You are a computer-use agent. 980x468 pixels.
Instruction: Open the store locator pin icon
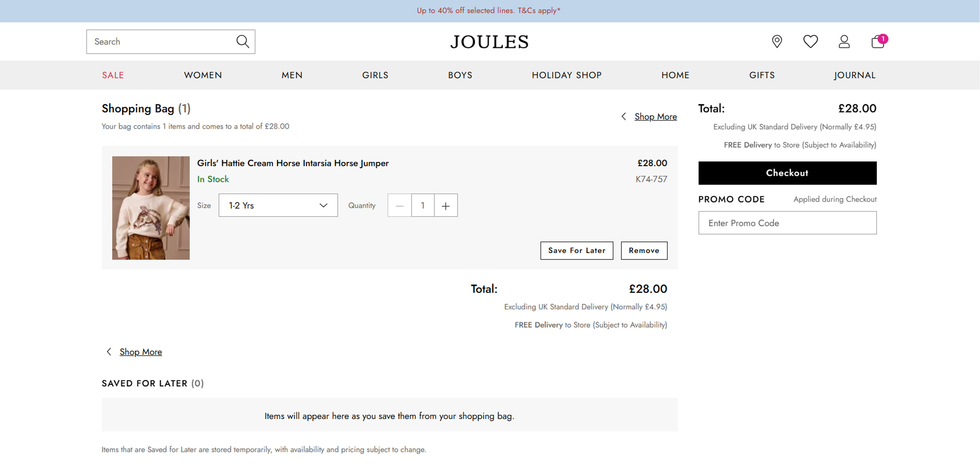777,41
